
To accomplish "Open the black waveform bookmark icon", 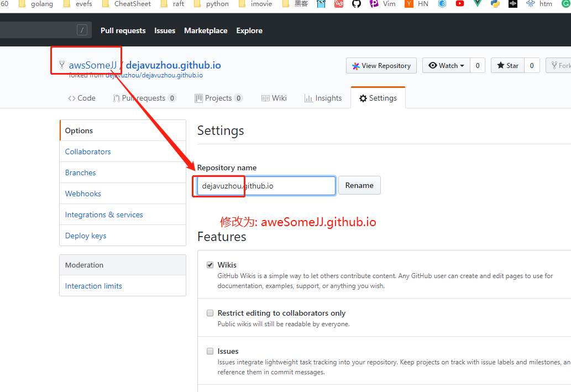I will pos(513,4).
